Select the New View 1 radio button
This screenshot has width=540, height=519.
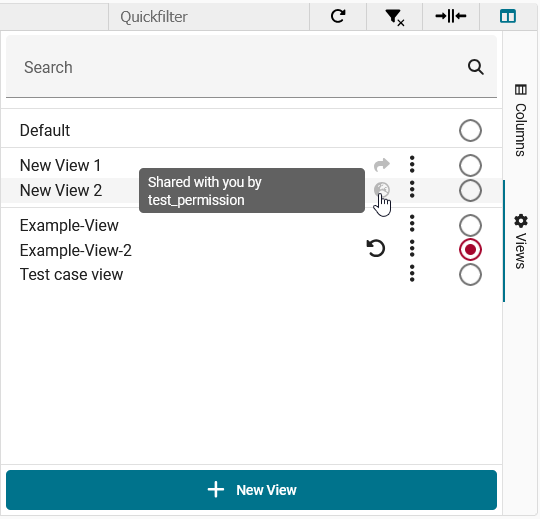click(x=470, y=165)
